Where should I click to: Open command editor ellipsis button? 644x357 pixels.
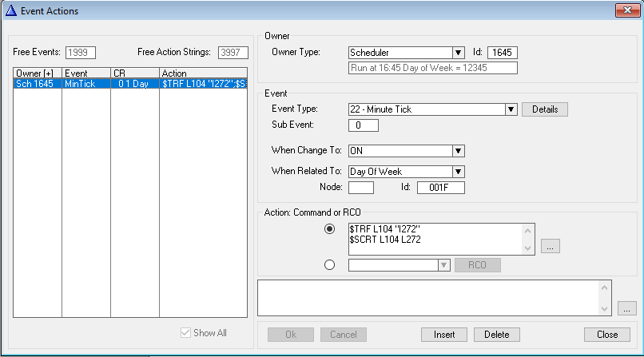click(x=551, y=246)
